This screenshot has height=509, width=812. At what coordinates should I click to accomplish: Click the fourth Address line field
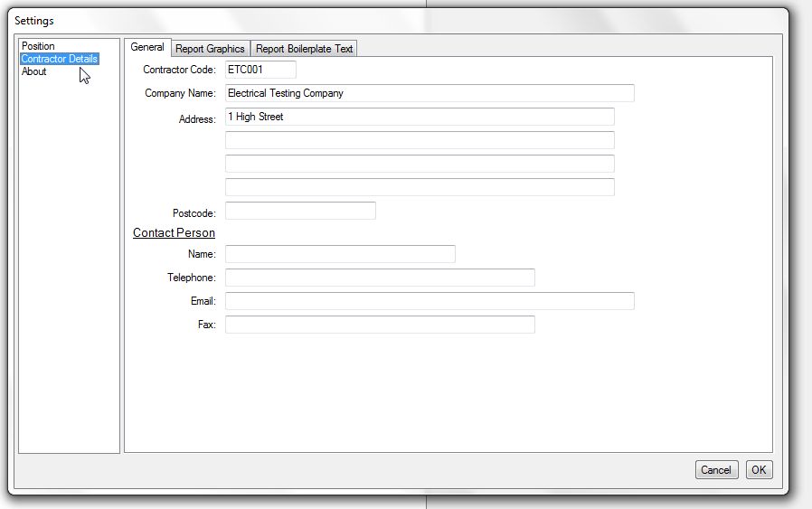(x=420, y=187)
